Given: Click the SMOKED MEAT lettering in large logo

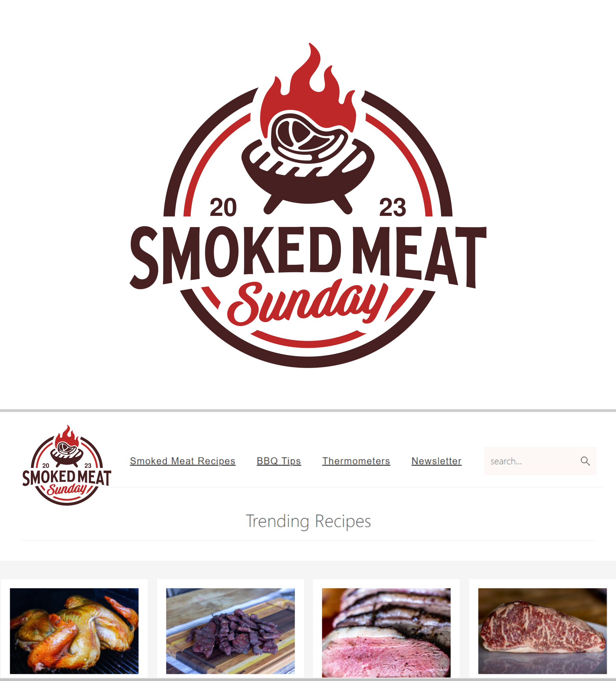Looking at the screenshot, I should (x=308, y=257).
